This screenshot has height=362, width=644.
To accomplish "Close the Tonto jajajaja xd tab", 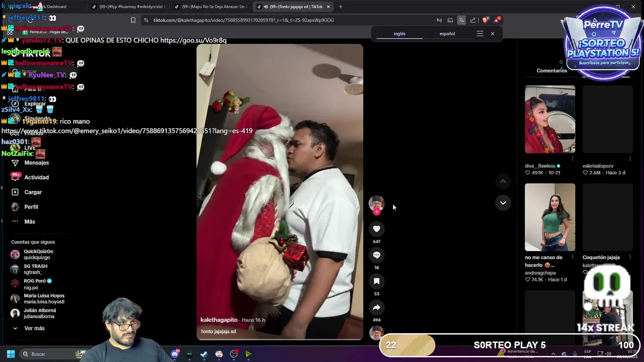I will [329, 7].
